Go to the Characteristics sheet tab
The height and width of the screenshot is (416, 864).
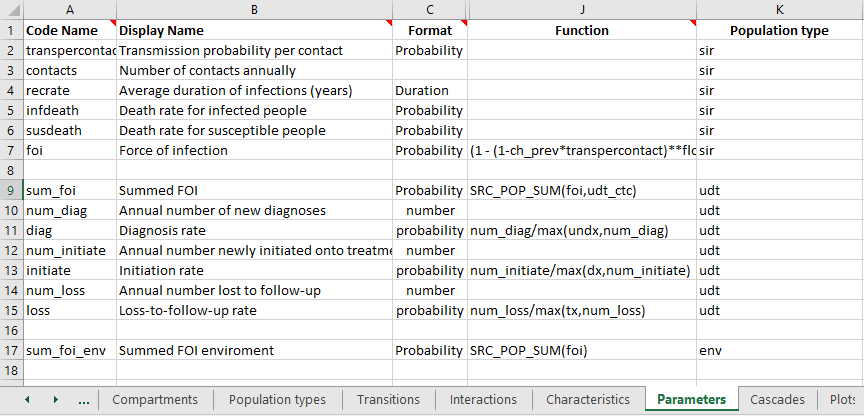pyautogui.click(x=588, y=399)
